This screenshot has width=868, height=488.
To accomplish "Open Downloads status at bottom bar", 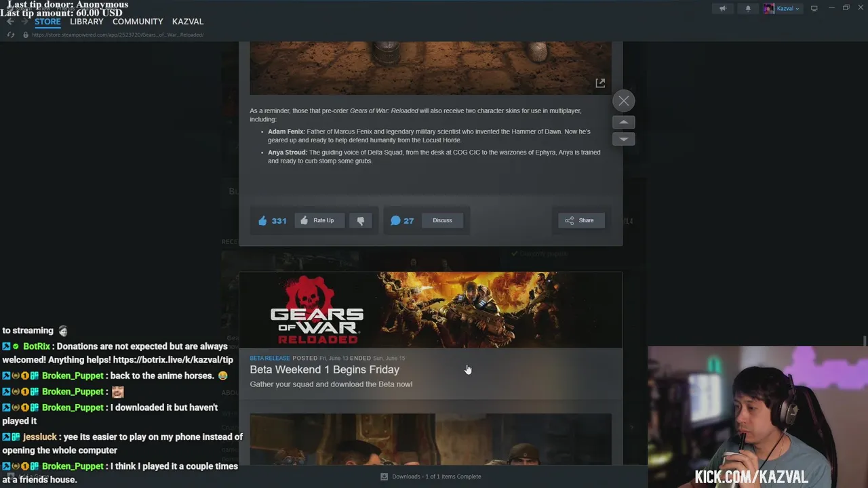I will [431, 476].
